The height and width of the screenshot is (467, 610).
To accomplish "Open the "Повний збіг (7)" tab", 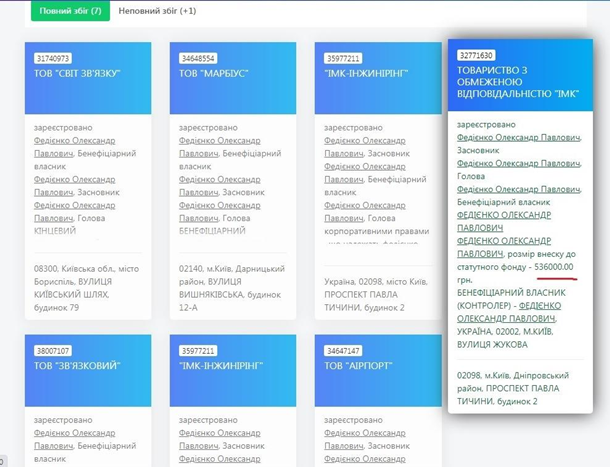I will click(x=68, y=11).
